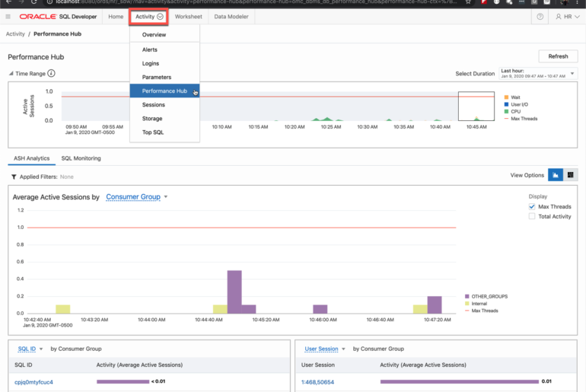
Task: Select Top SQL from Activity menu
Action: tap(153, 132)
